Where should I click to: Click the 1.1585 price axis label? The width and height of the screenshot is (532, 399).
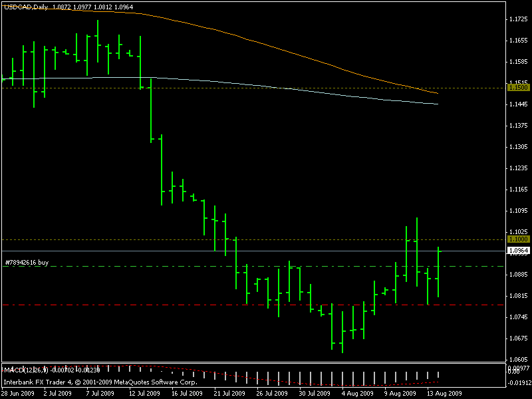pos(519,62)
